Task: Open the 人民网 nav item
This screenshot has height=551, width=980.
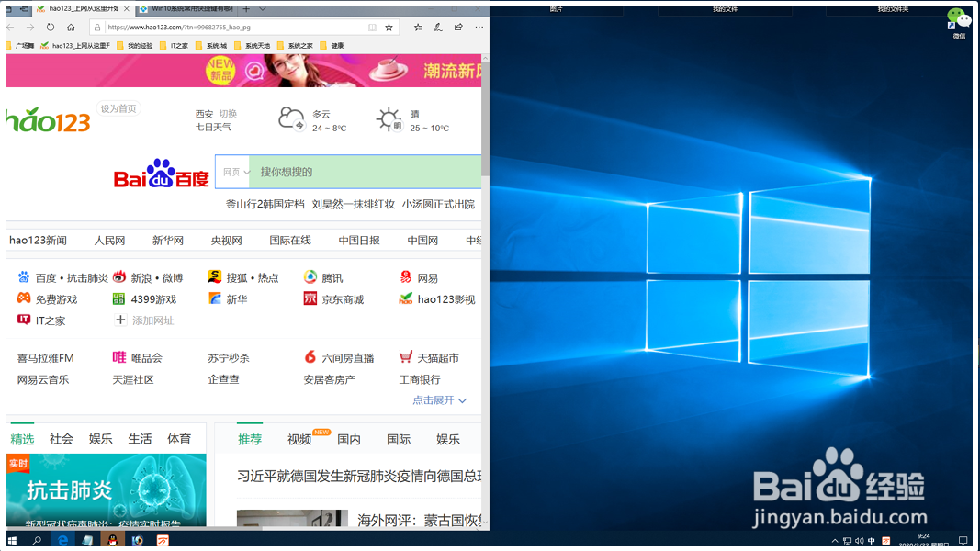Action: coord(109,241)
